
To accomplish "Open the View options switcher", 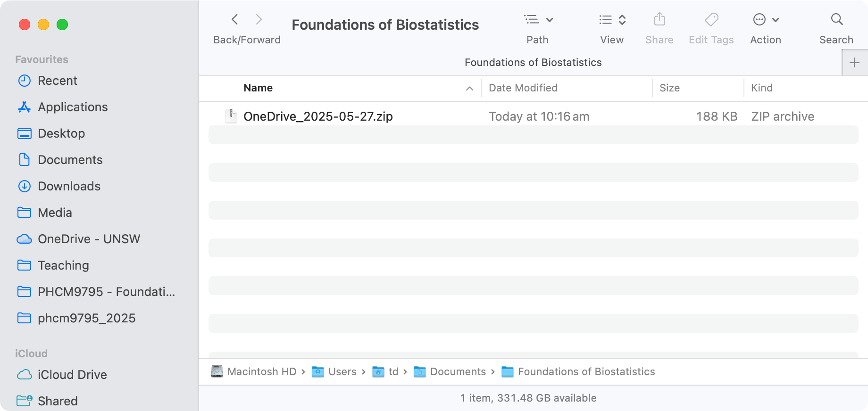I will click(612, 20).
